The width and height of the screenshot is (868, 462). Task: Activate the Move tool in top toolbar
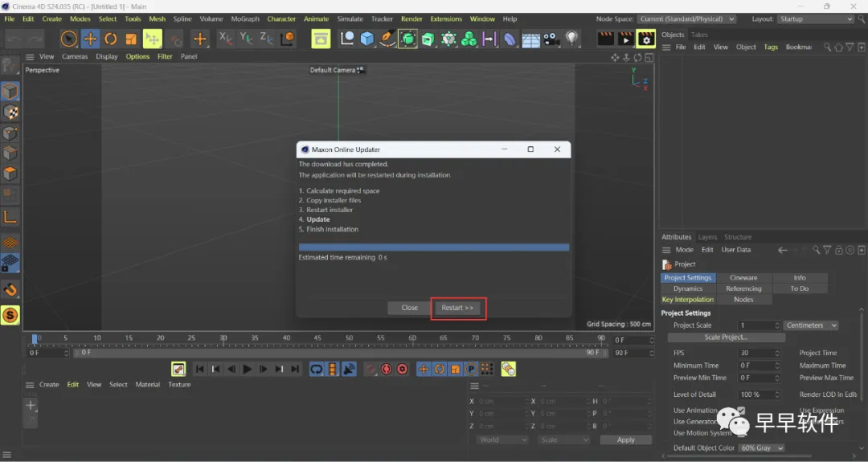pyautogui.click(x=90, y=39)
